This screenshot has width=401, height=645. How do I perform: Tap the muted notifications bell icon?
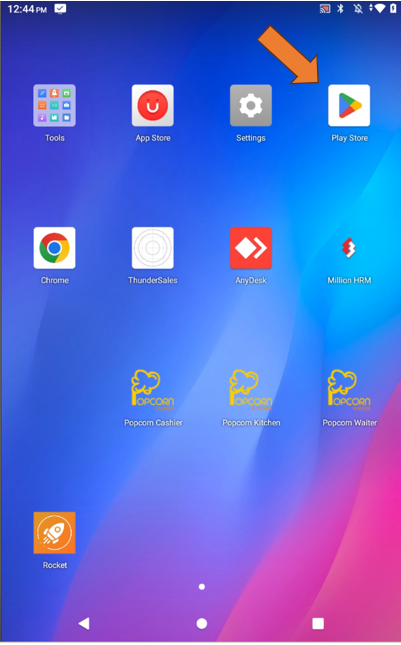click(358, 9)
